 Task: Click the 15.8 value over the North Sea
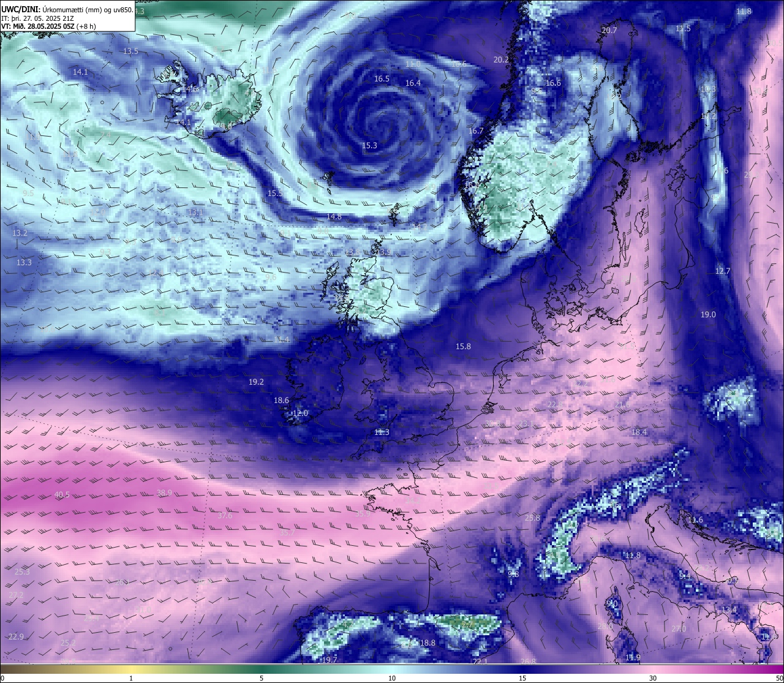click(463, 347)
